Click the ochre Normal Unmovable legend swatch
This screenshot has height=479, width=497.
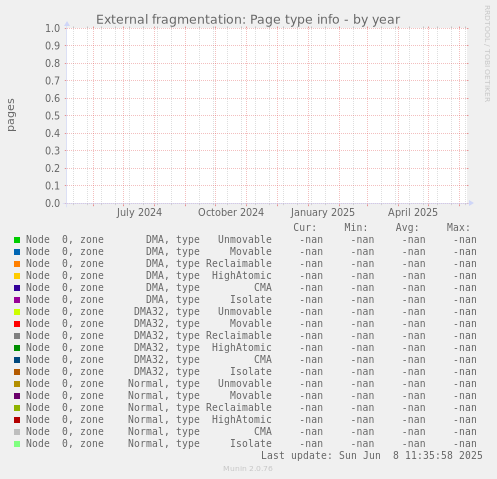tap(17, 384)
